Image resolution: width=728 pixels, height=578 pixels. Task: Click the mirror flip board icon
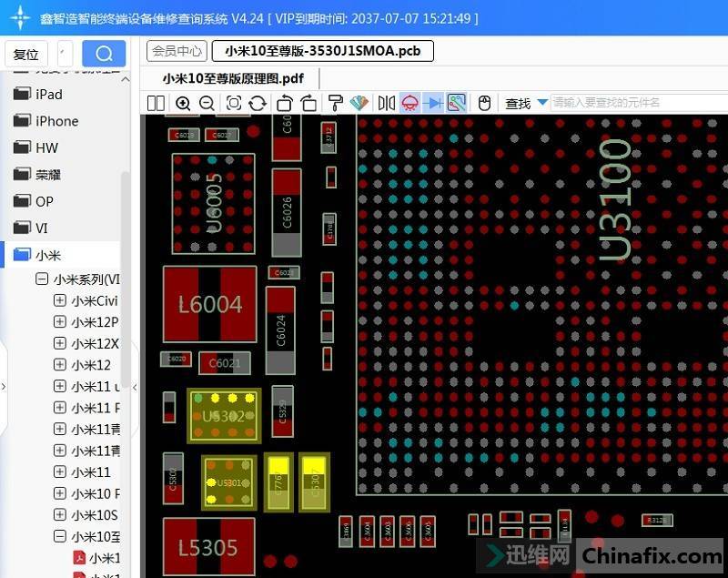(x=387, y=103)
